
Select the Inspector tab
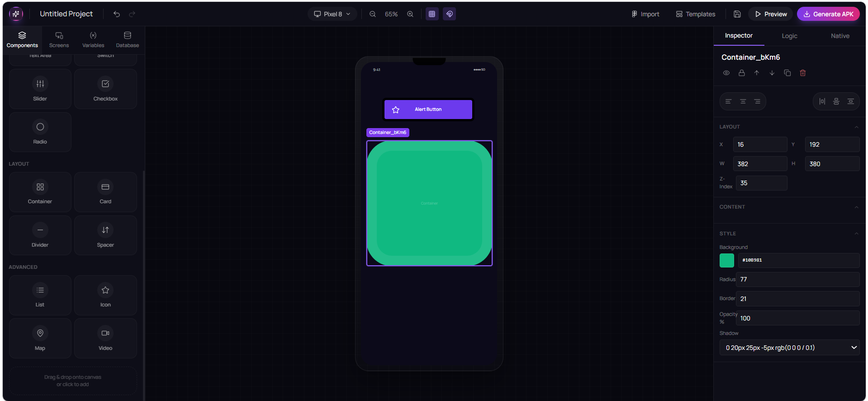pyautogui.click(x=739, y=36)
